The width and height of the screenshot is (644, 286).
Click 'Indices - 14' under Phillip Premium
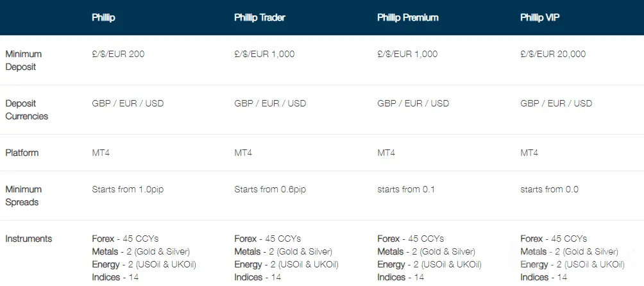click(x=400, y=277)
